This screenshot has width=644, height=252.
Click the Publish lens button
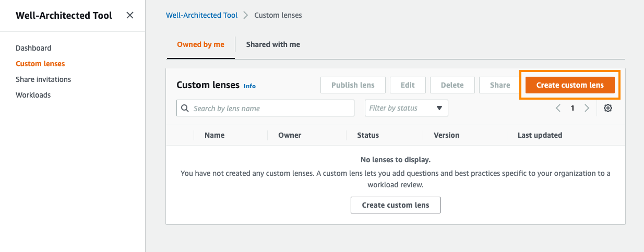(353, 85)
